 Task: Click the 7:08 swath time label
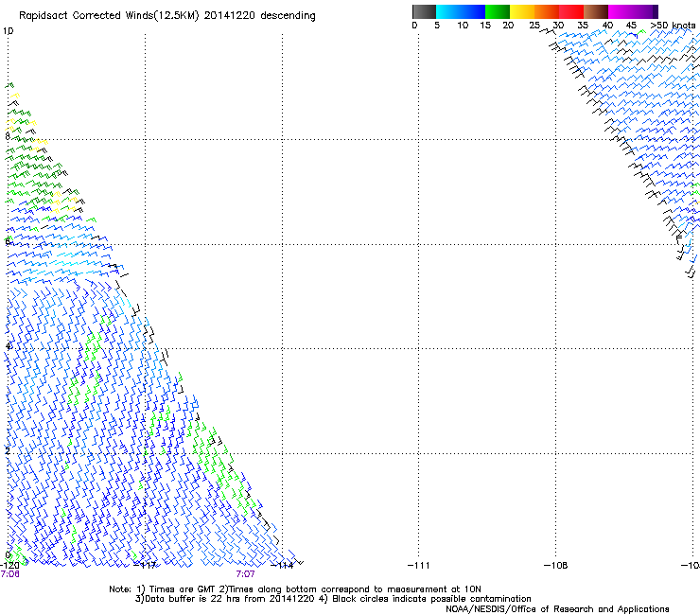coord(9,574)
